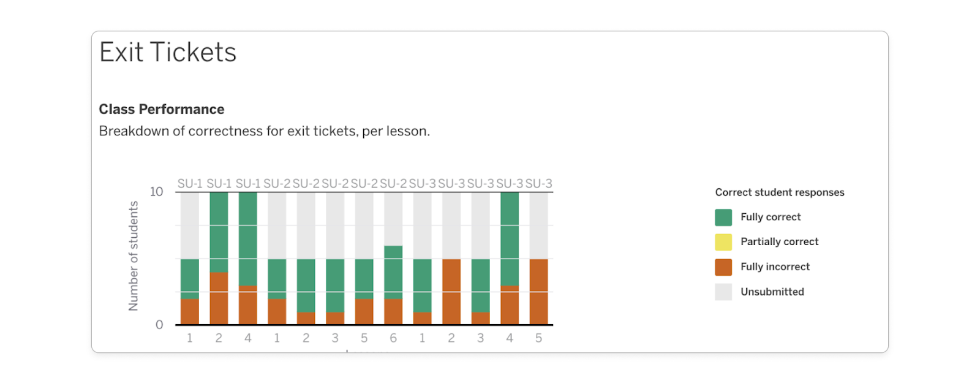The width and height of the screenshot is (980, 383).
Task: Click the green Fully correct legend swatch
Action: point(723,218)
